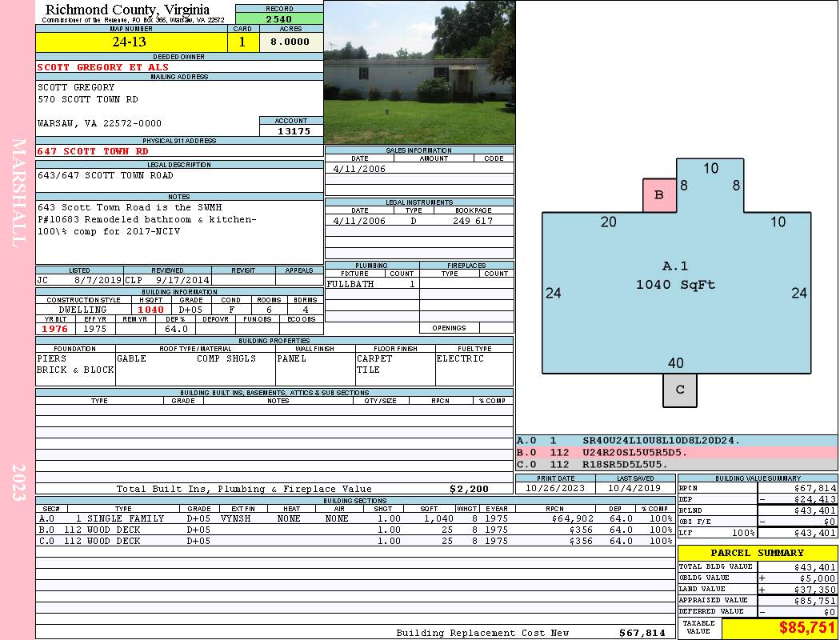Select the green record number 2540
The width and height of the screenshot is (840, 640).
coord(278,19)
